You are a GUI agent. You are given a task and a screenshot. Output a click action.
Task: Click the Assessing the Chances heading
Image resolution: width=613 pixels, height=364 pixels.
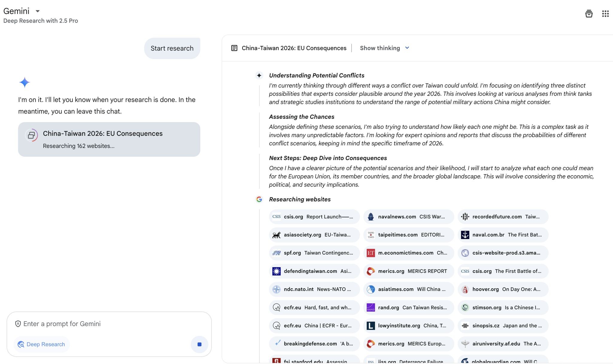tap(302, 117)
